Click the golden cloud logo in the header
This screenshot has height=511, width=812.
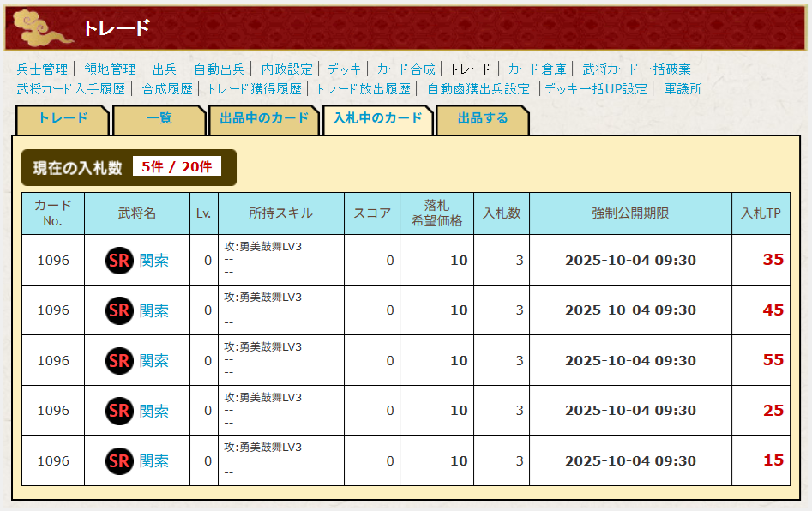pos(43,29)
